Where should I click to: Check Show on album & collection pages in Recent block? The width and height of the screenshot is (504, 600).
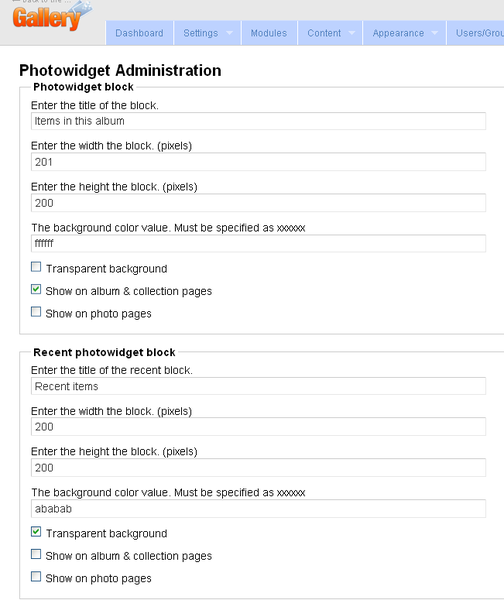click(36, 554)
